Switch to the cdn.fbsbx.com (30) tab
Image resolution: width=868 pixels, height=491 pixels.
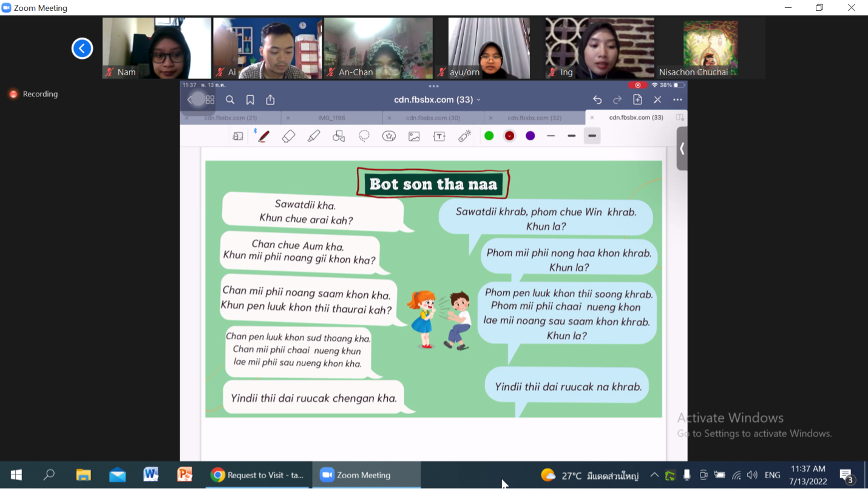(433, 118)
